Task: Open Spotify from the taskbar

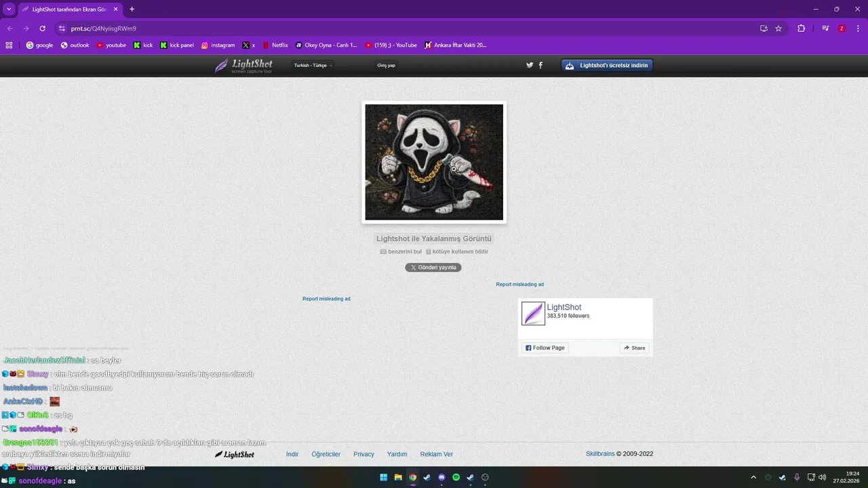Action: (x=456, y=477)
